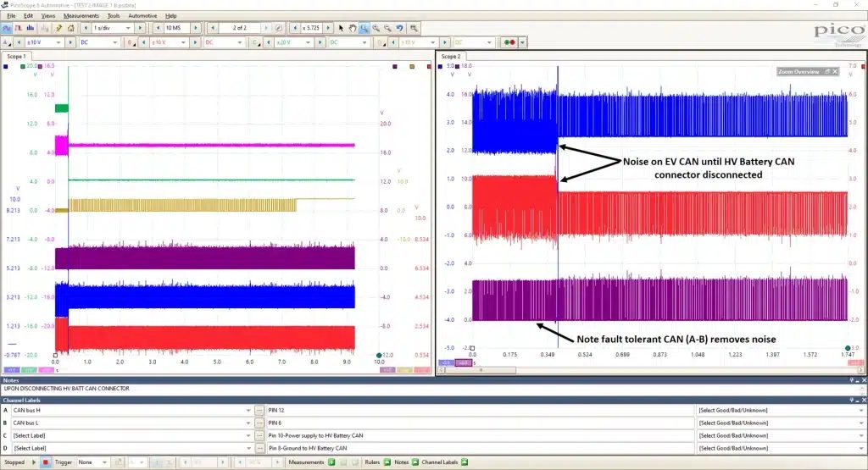Viewport: 868px width, 470px height.
Task: Toggle the Rulers display button
Action: (387, 462)
